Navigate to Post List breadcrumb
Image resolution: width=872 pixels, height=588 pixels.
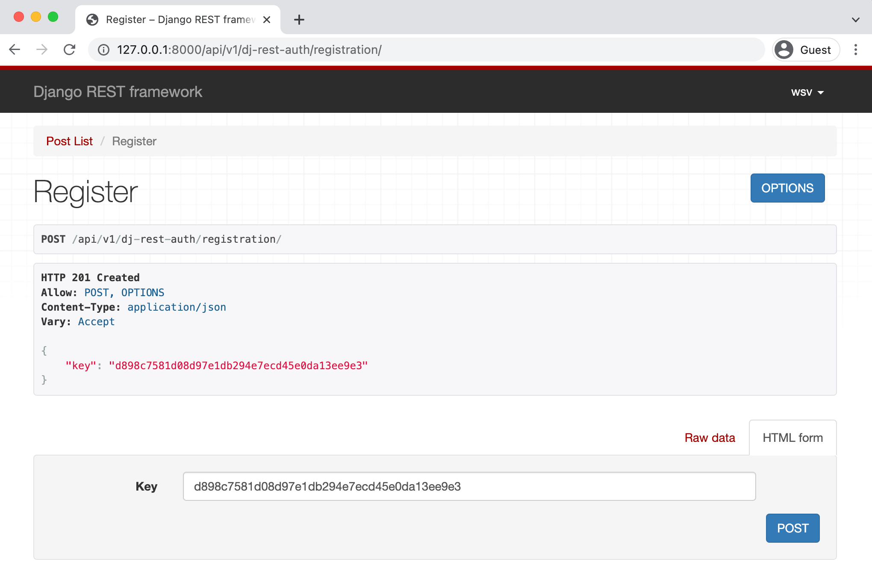pos(69,141)
